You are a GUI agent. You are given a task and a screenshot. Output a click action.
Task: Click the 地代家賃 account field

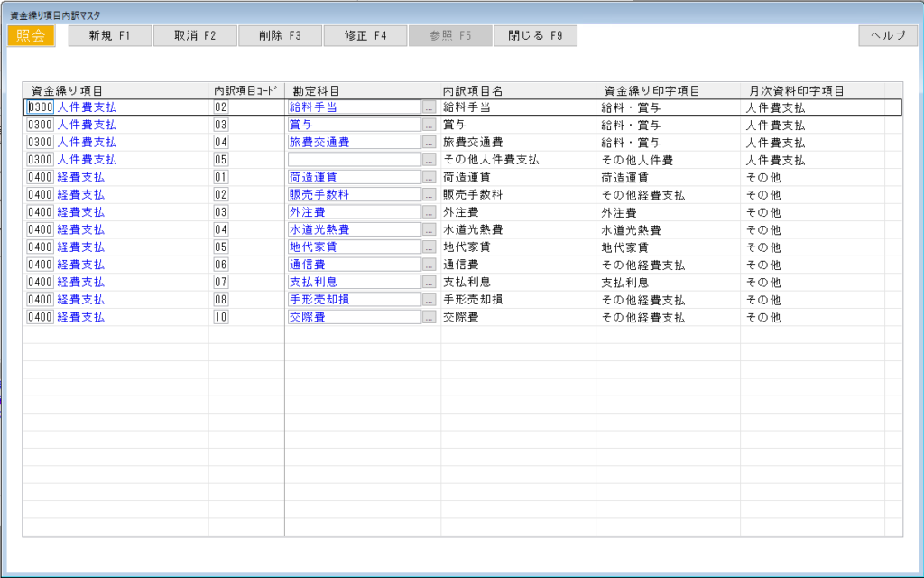coord(354,247)
